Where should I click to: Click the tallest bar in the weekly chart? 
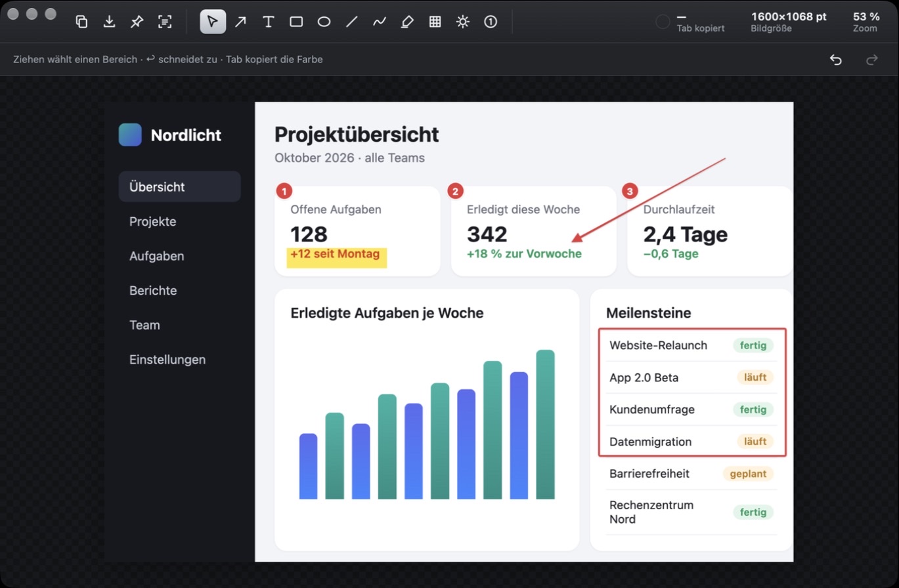click(x=545, y=425)
